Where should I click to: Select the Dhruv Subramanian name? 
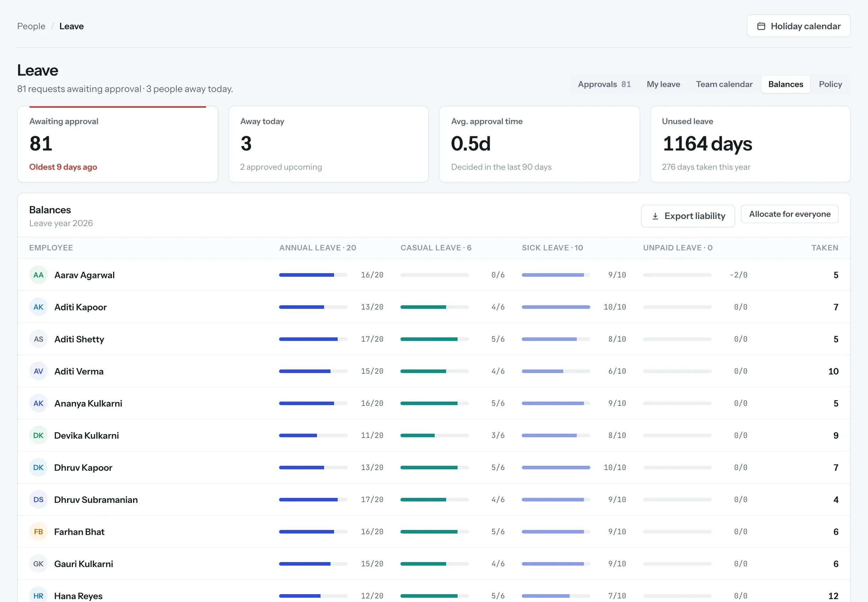[x=96, y=499]
